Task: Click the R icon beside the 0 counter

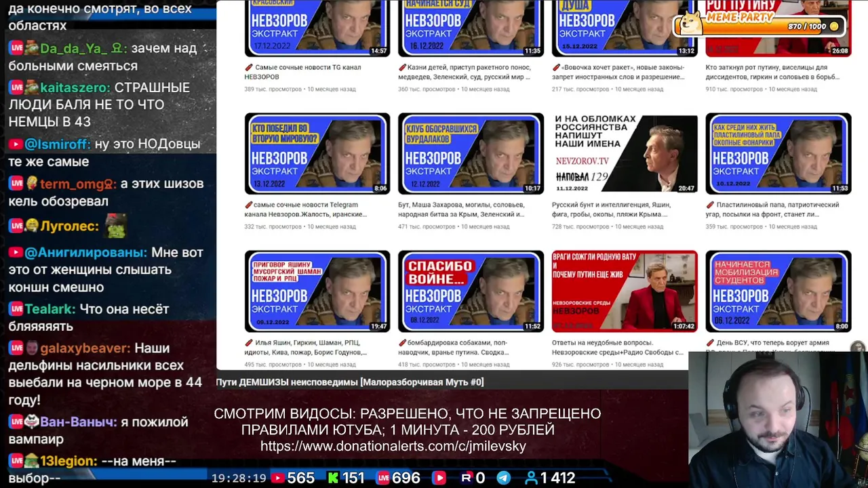Action: tap(466, 478)
